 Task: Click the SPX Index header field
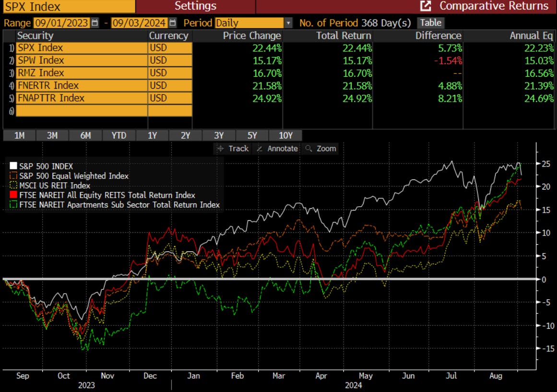pos(69,6)
